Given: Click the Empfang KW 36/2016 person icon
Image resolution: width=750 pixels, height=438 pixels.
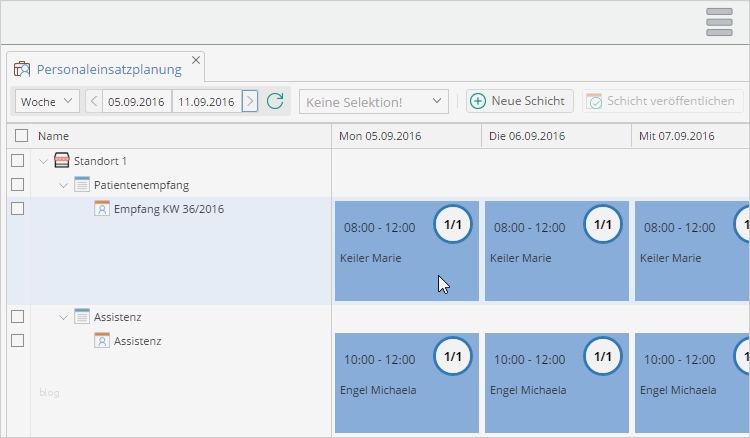Looking at the screenshot, I should pyautogui.click(x=102, y=209).
